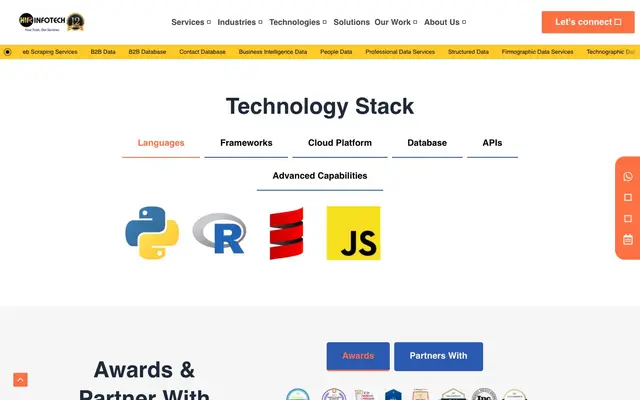Expand the Technologies dropdown menu
The width and height of the screenshot is (640, 400).
click(298, 22)
